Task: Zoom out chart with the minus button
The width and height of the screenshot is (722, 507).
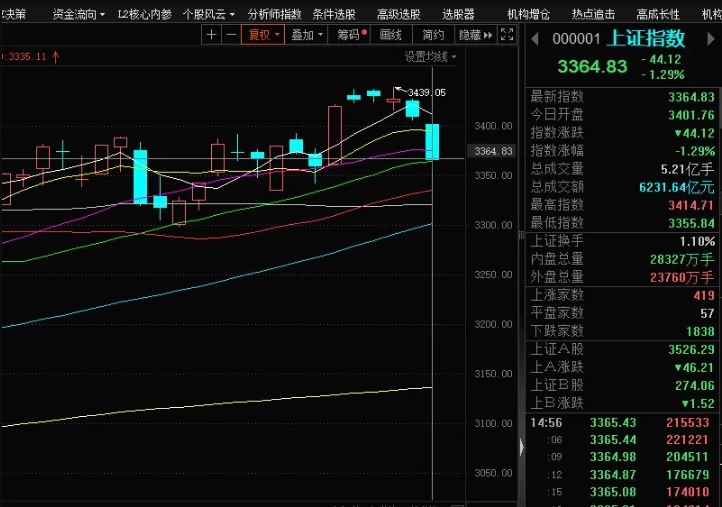Action: coord(231,35)
